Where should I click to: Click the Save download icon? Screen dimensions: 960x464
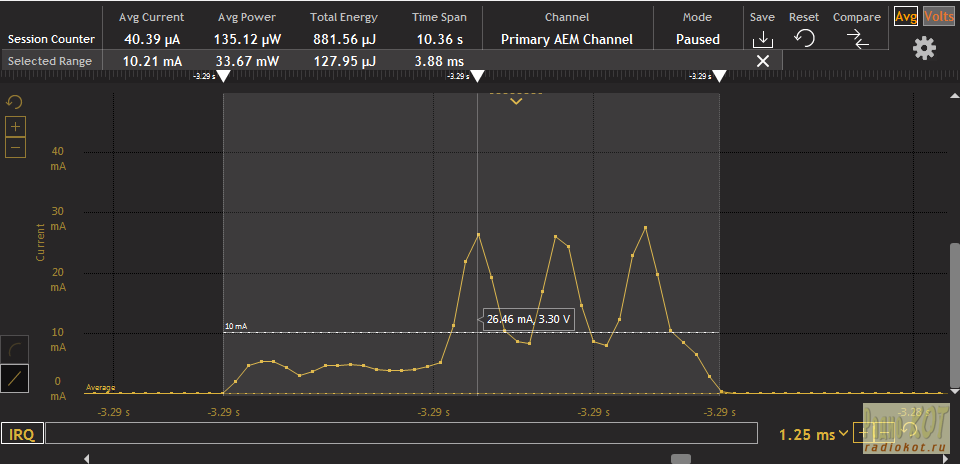tap(762, 39)
